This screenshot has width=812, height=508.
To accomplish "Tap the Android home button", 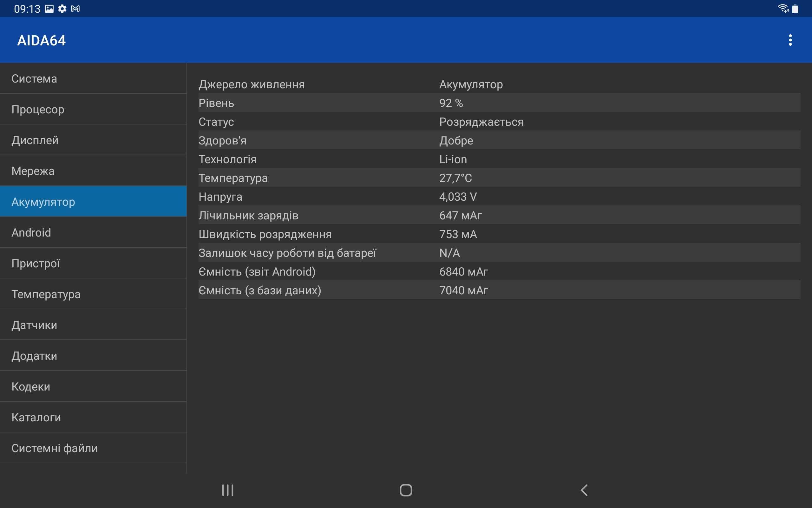I will (x=406, y=490).
